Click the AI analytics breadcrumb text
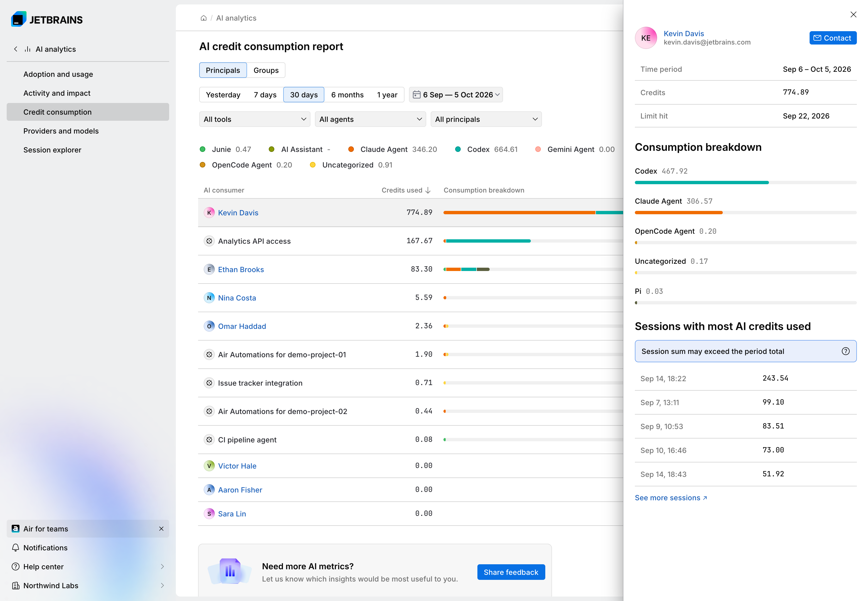Image resolution: width=868 pixels, height=601 pixels. [x=236, y=18]
